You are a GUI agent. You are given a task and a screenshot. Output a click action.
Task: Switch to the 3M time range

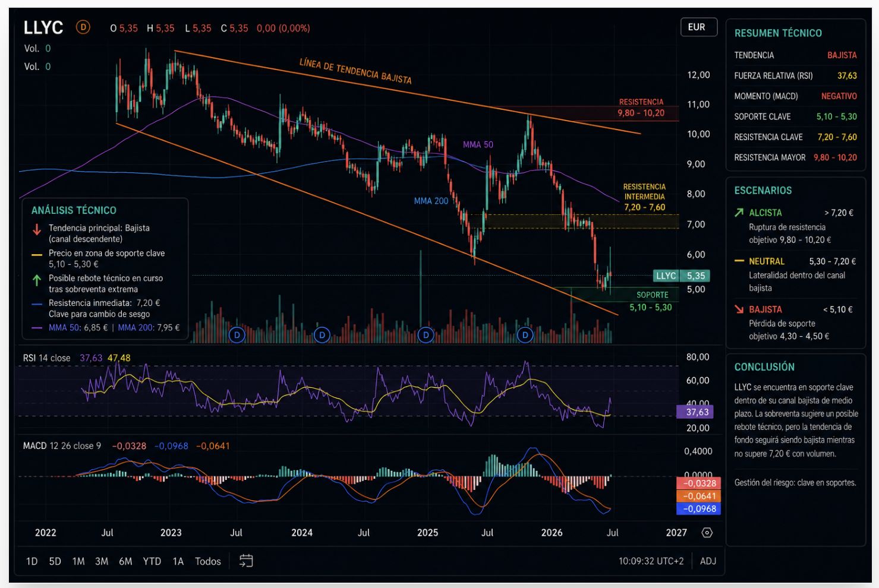click(102, 561)
